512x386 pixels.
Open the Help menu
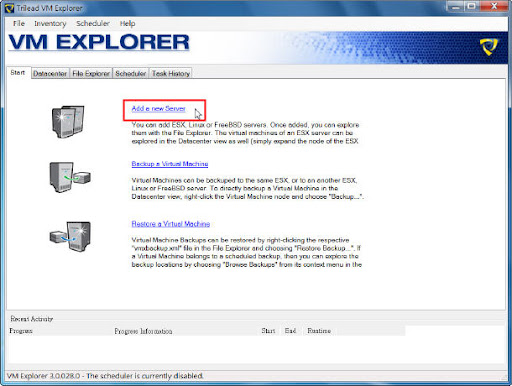point(127,23)
